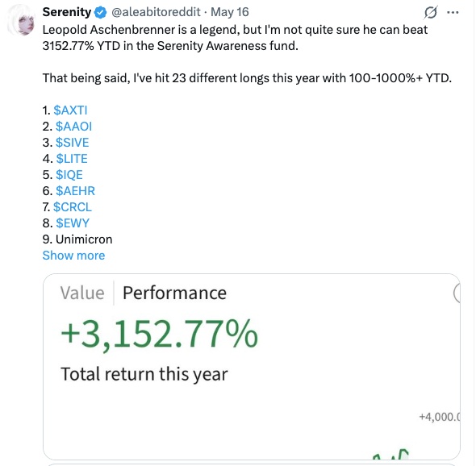Viewport: 476px width, 466px height.
Task: Click the blue verified badge
Action: [x=101, y=12]
